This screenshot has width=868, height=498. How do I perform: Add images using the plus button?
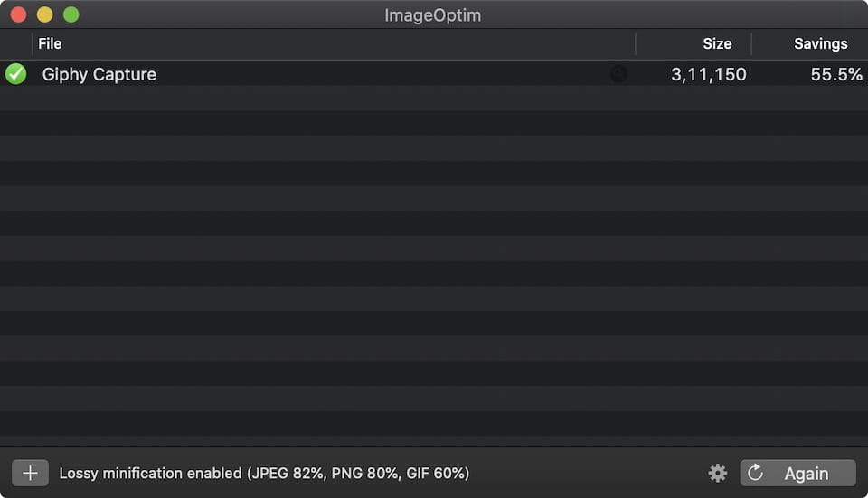[x=30, y=473]
